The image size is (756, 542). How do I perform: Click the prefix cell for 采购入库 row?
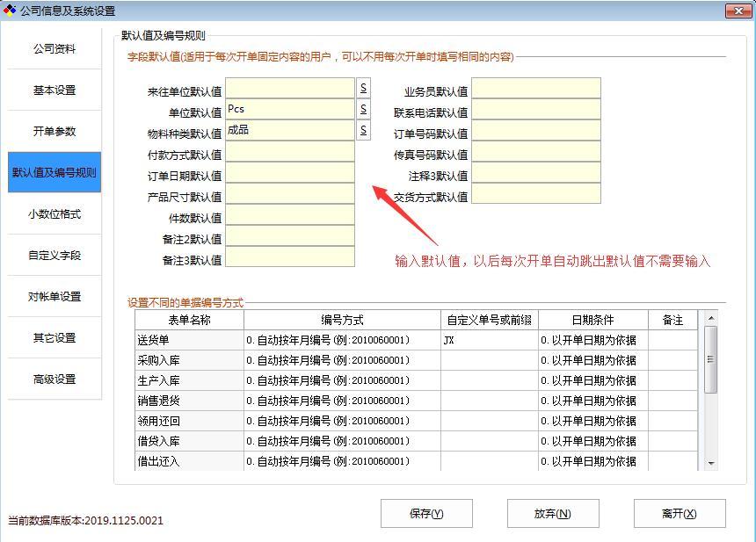[x=490, y=360]
